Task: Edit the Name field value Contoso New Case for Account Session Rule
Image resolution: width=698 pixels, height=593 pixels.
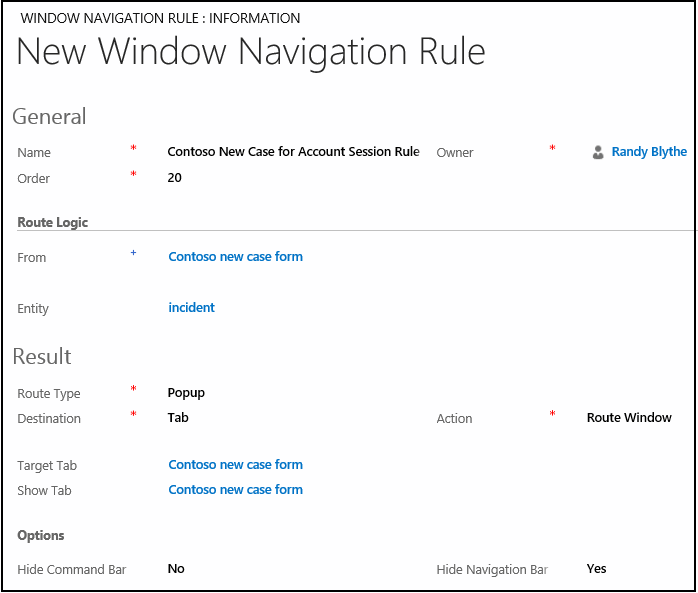Action: point(293,152)
